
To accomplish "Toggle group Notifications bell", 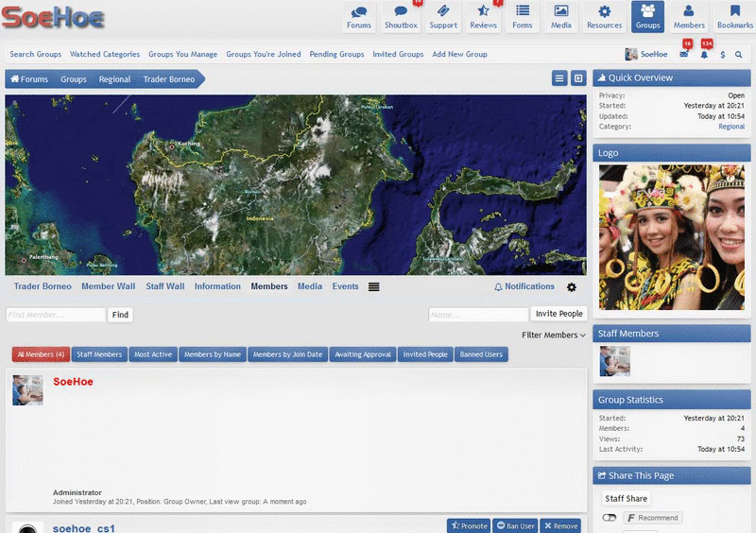I will 524,286.
